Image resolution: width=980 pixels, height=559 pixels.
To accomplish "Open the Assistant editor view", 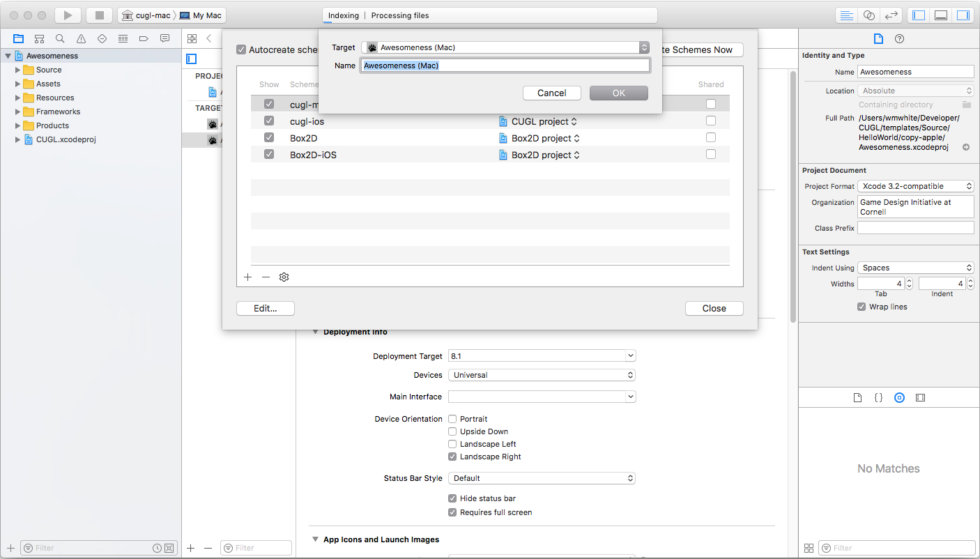I will pos(868,15).
